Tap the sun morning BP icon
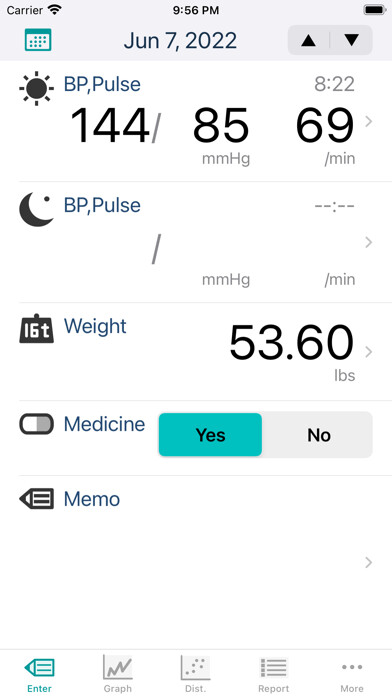The width and height of the screenshot is (392, 696). point(36,88)
